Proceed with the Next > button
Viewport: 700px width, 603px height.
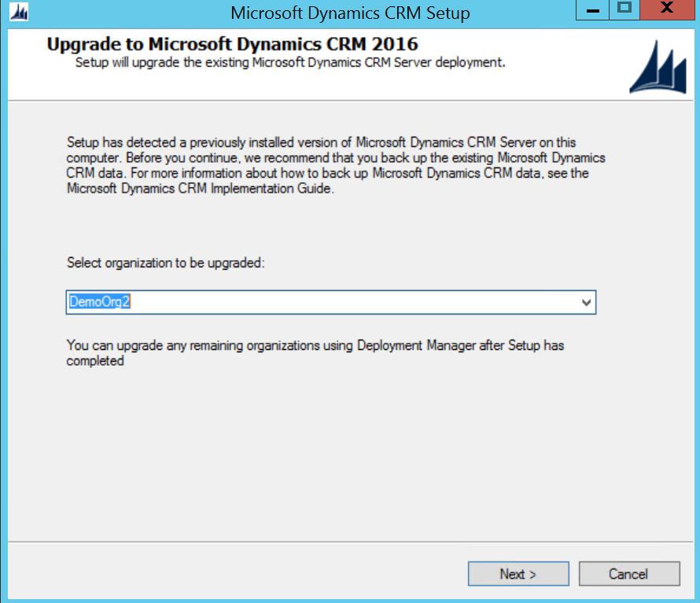point(518,574)
